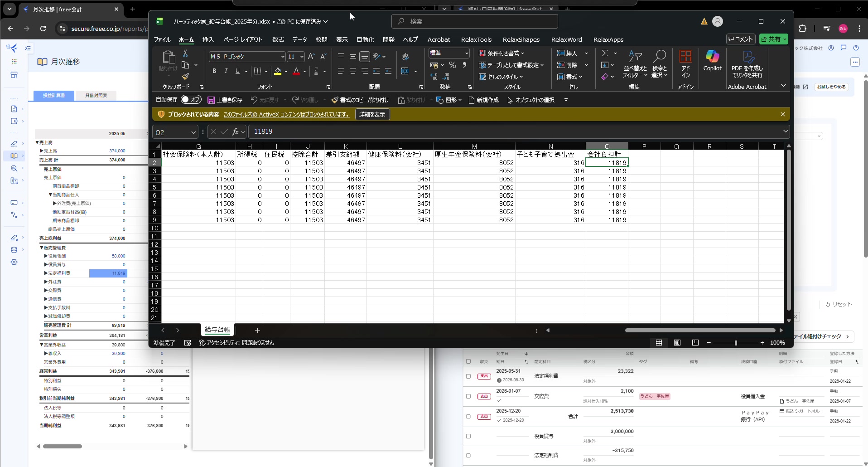Click the 詳細を表示 button
868x467 pixels.
372,115
